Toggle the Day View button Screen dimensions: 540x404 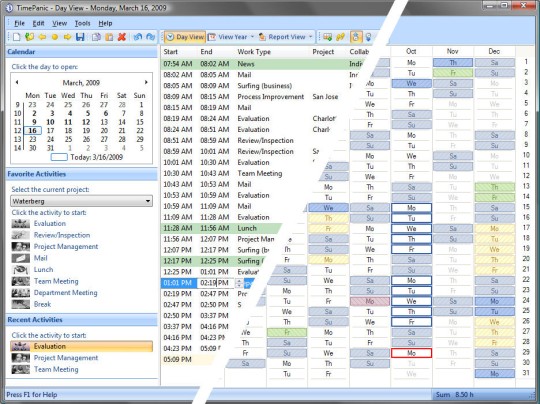[x=185, y=37]
